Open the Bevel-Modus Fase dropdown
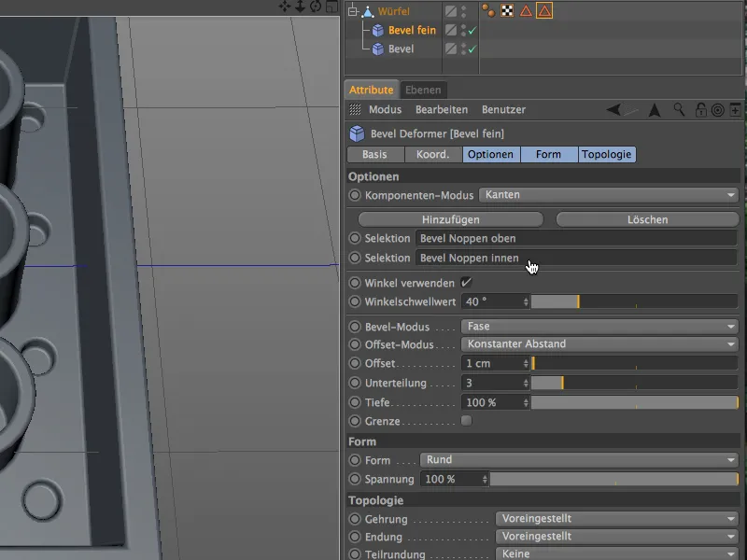 coord(599,326)
